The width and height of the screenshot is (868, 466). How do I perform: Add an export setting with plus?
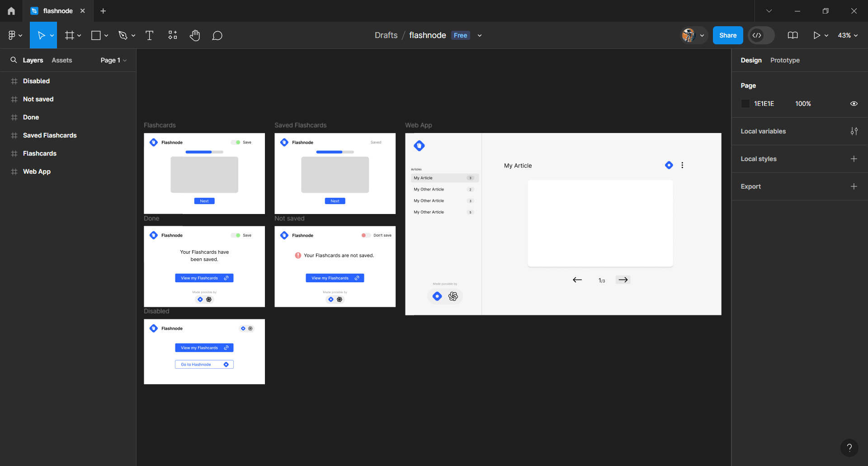(x=854, y=186)
